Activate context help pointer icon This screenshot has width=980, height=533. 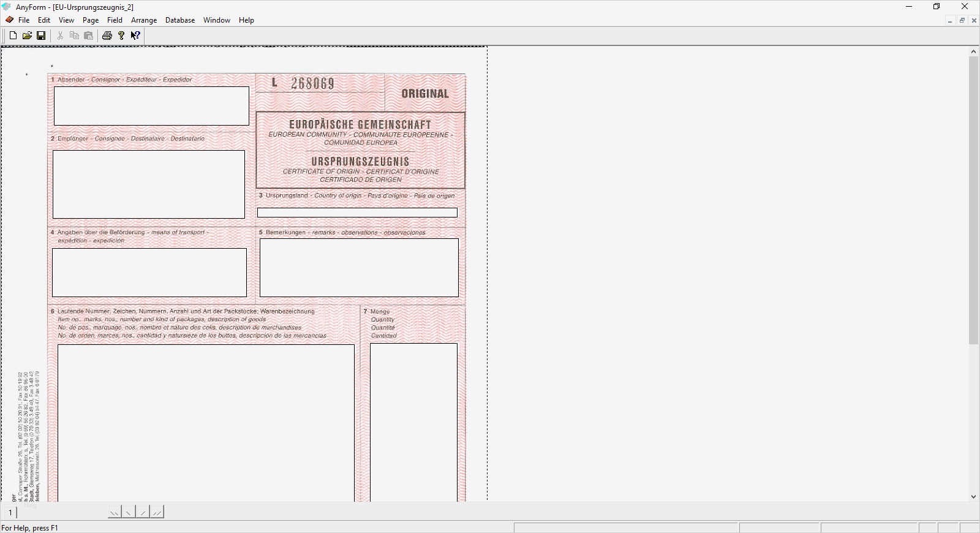pyautogui.click(x=135, y=36)
